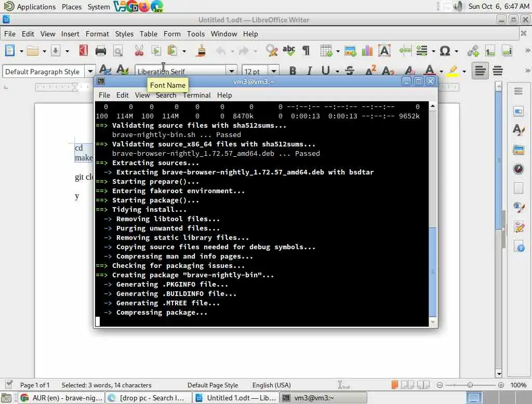
Task: Insert hyperlink chain icon
Action: tap(473, 51)
